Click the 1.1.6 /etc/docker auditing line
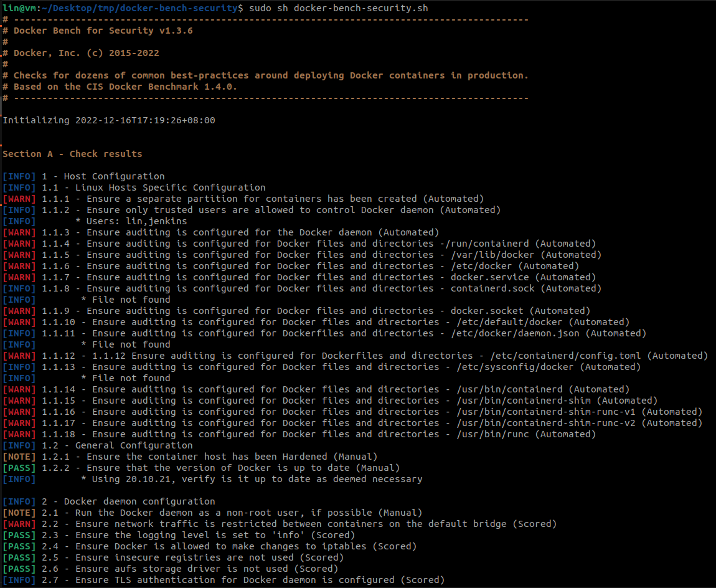Screen dimensions: 716x588 coord(291,266)
